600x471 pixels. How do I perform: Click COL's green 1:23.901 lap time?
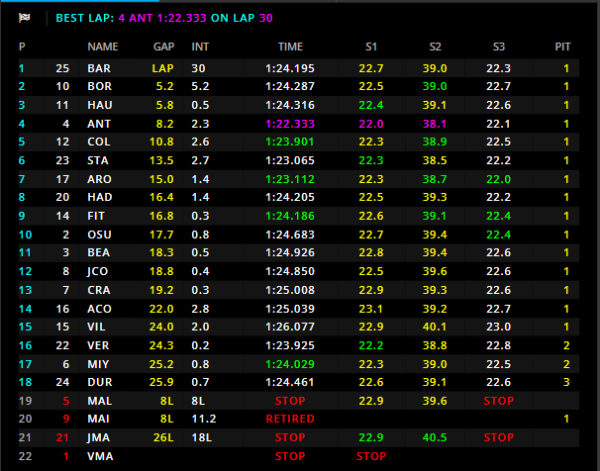(289, 142)
